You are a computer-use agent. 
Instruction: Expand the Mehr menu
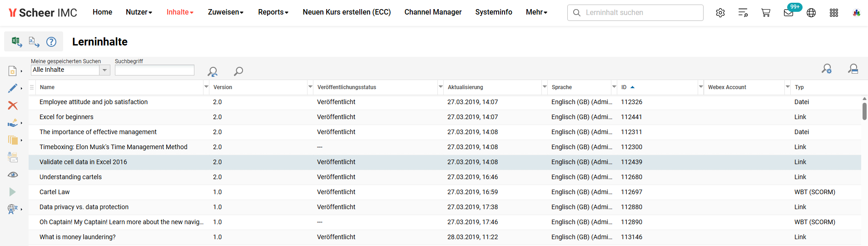[537, 12]
